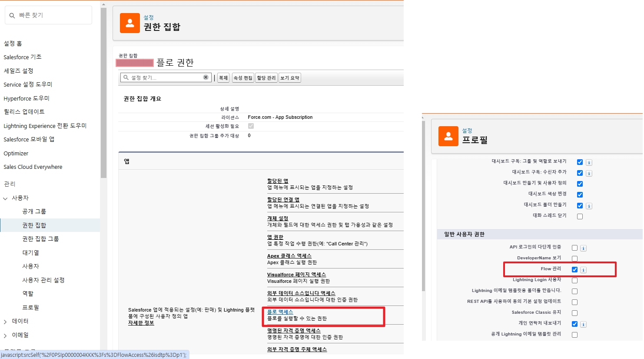Image resolution: width=644 pixels, height=359 pixels.
Task: Open 명명된 자격 증명 액세스 link
Action: (x=294, y=331)
